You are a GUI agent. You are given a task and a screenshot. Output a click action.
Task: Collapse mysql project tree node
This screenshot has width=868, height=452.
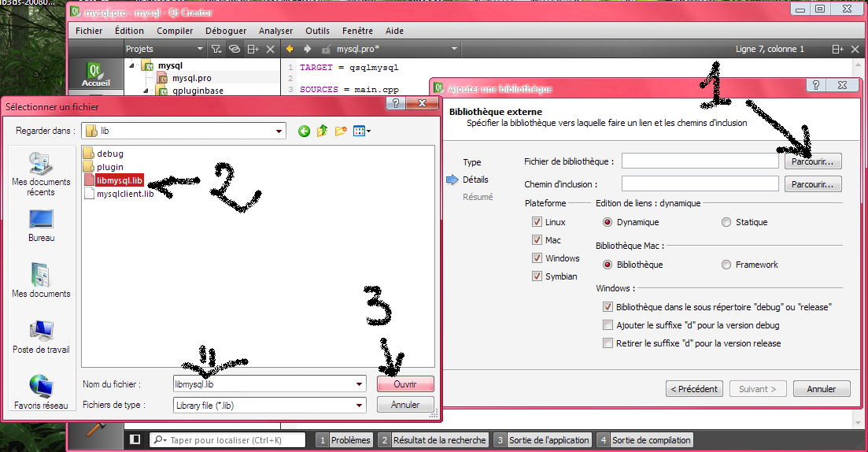pyautogui.click(x=131, y=65)
